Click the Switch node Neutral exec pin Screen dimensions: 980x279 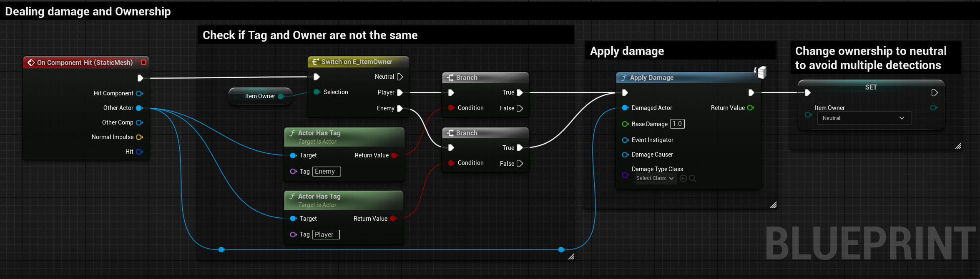pyautogui.click(x=400, y=77)
